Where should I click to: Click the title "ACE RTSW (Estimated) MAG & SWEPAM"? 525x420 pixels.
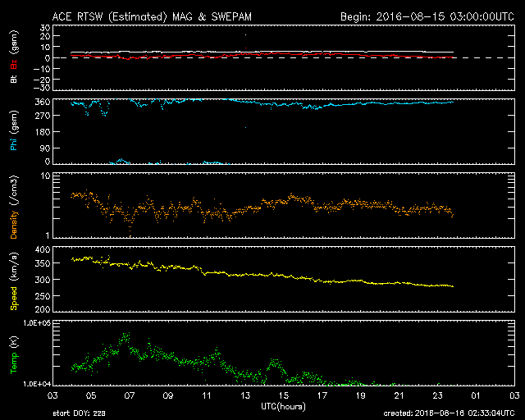[x=152, y=16]
